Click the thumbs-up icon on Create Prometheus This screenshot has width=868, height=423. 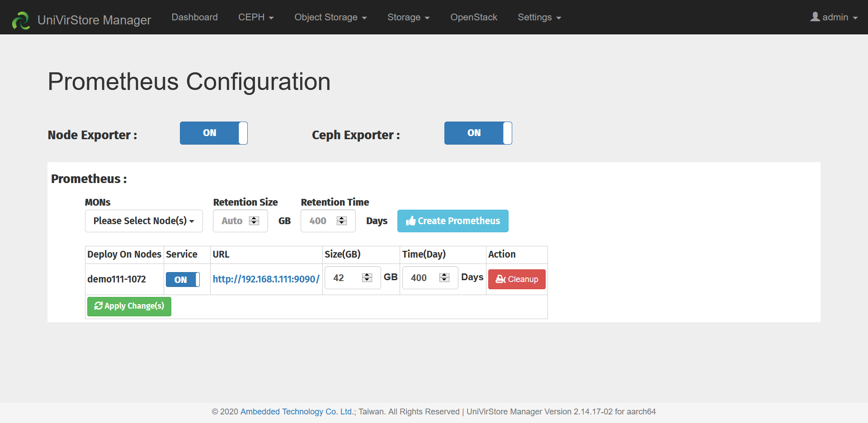410,221
